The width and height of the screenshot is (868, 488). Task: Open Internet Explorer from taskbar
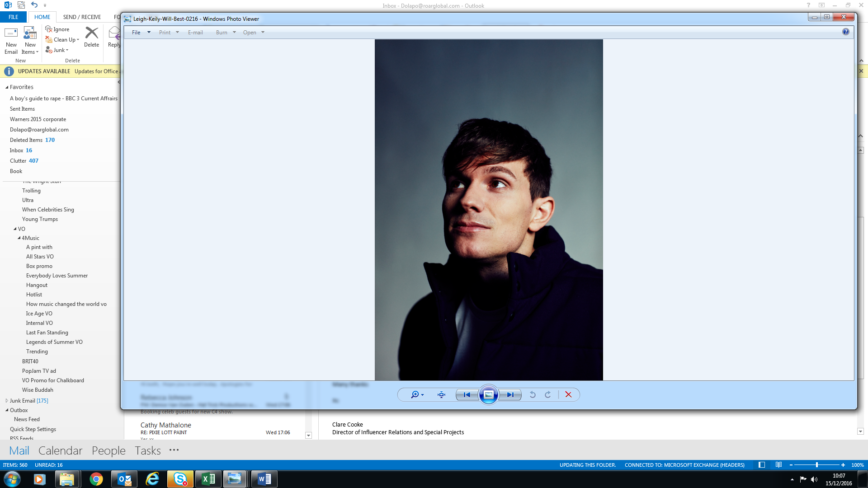[152, 479]
